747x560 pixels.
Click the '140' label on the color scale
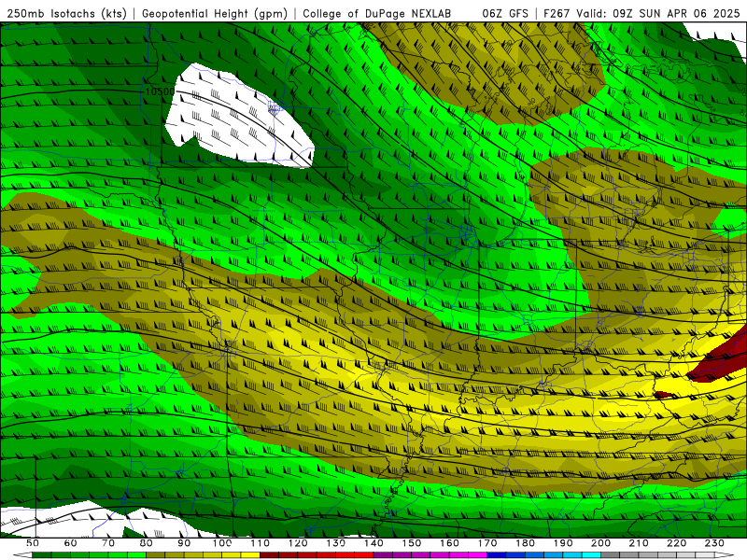(373, 543)
